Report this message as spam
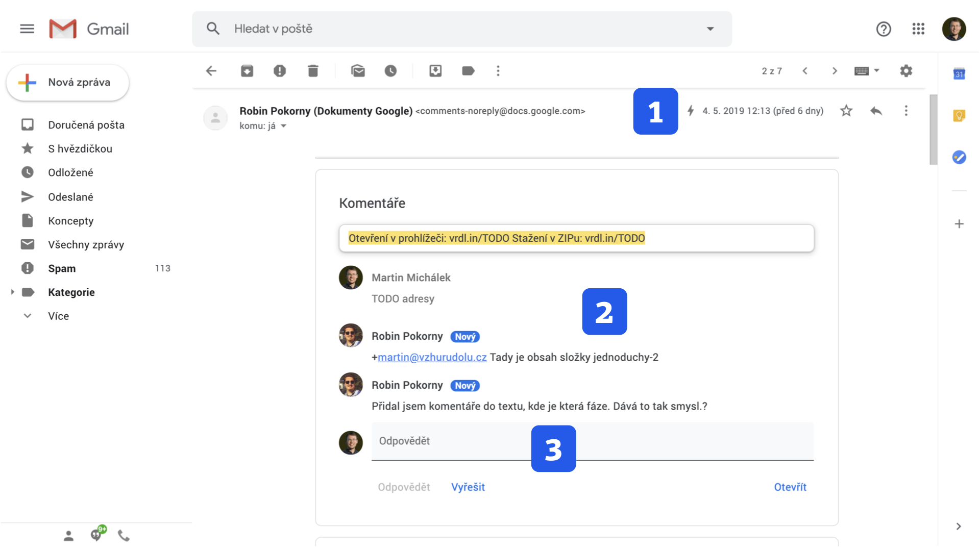980x551 pixels. (280, 71)
